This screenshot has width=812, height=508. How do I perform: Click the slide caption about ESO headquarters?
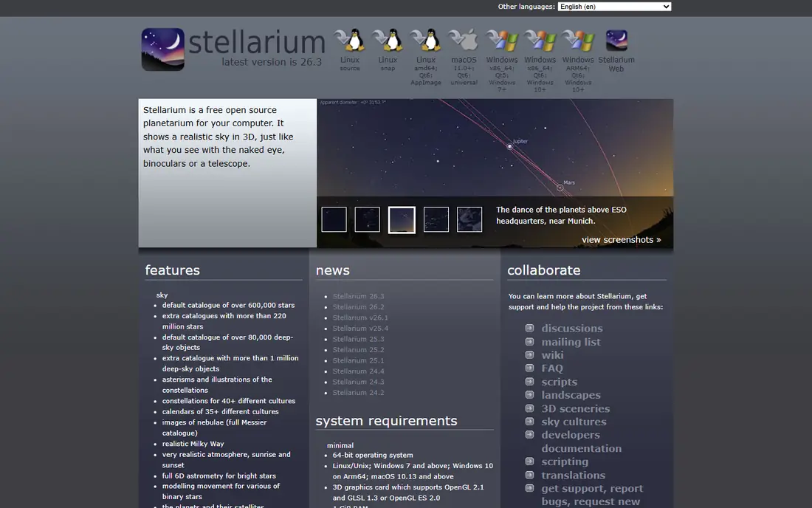tap(561, 216)
